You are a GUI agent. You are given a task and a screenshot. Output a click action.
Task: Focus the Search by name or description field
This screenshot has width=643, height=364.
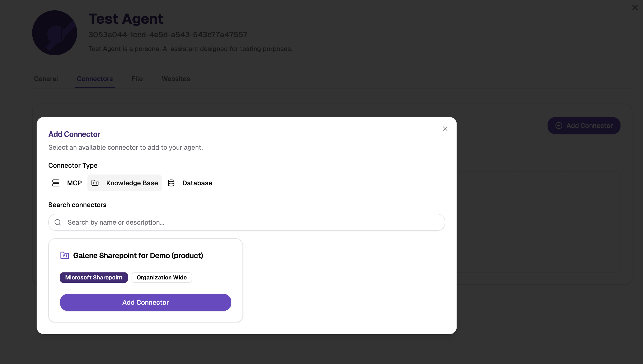[x=246, y=222]
